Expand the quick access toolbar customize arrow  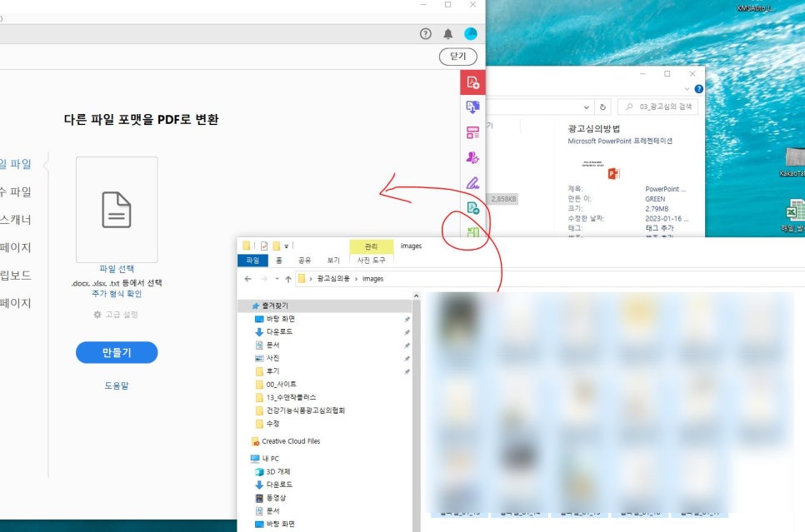(x=287, y=246)
